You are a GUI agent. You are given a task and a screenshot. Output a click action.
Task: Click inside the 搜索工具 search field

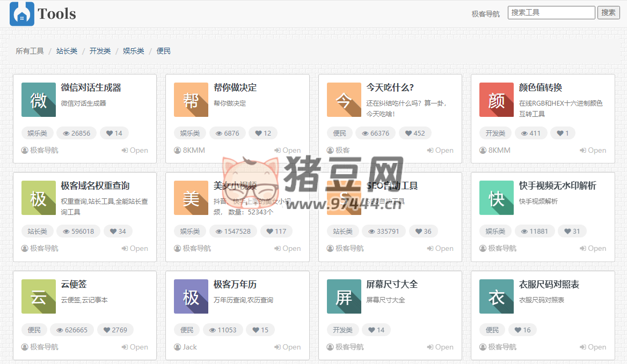click(551, 12)
